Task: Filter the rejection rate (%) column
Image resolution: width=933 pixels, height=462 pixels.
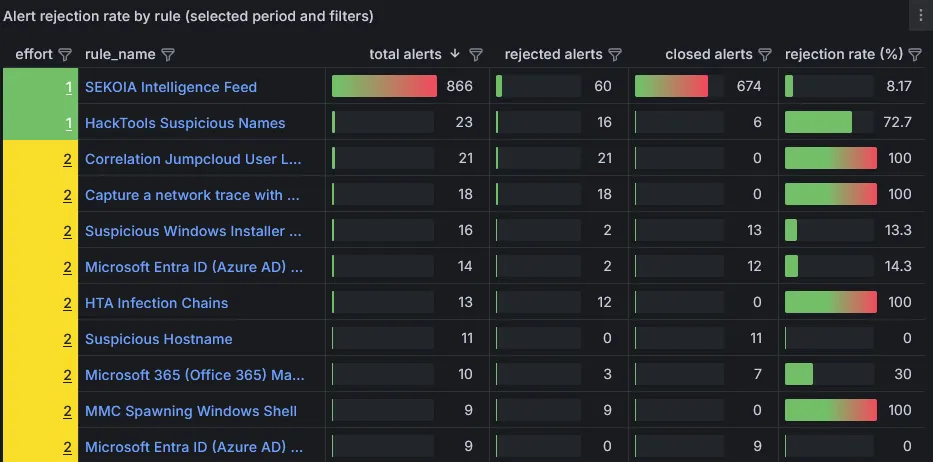Action: 915,55
